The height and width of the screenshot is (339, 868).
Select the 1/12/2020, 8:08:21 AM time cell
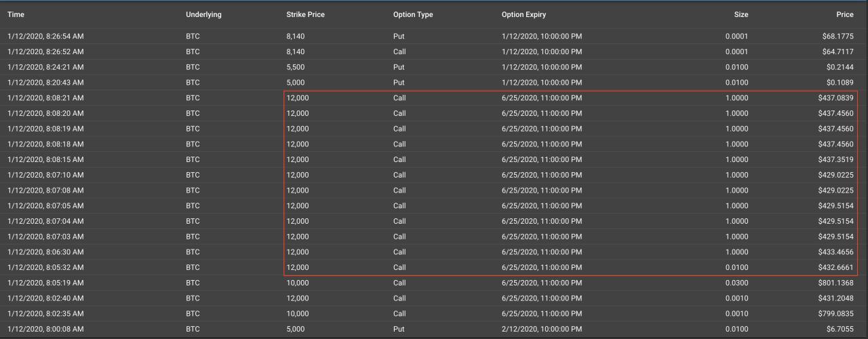(45, 98)
